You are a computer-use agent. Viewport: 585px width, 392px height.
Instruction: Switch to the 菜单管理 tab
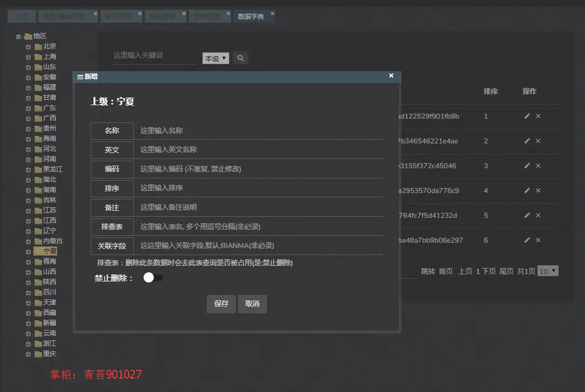point(206,16)
